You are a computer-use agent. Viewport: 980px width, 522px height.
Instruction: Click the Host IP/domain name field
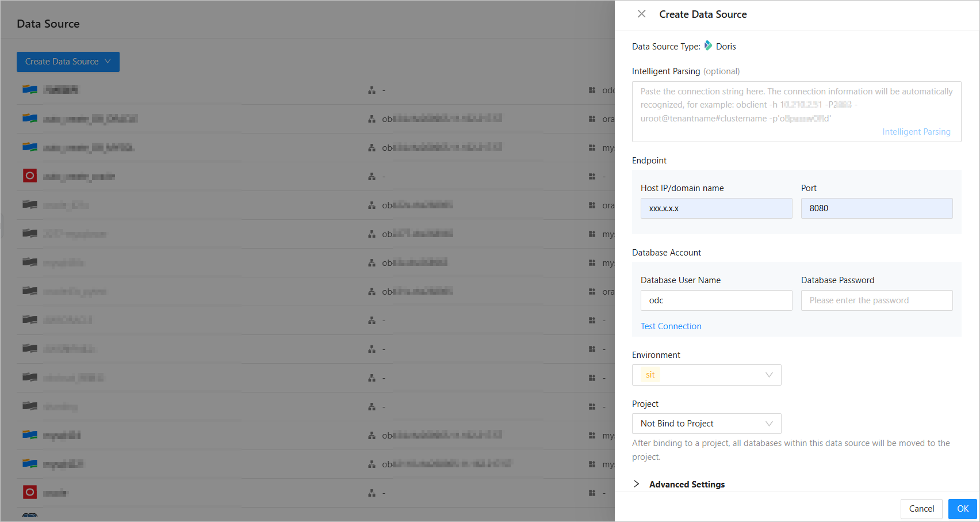(x=716, y=208)
